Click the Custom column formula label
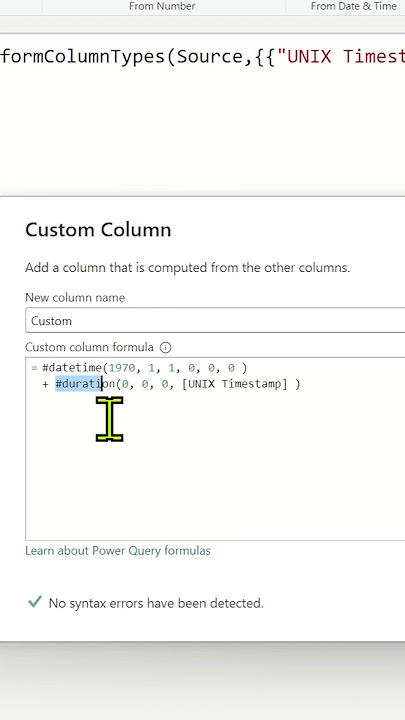Image resolution: width=405 pixels, height=720 pixels. click(x=89, y=347)
